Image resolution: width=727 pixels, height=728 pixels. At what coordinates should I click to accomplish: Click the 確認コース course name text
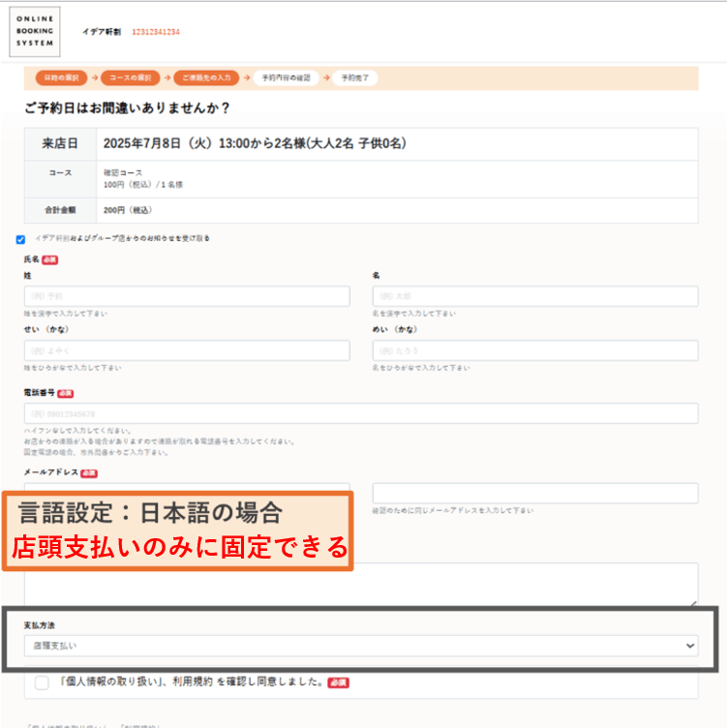123,172
